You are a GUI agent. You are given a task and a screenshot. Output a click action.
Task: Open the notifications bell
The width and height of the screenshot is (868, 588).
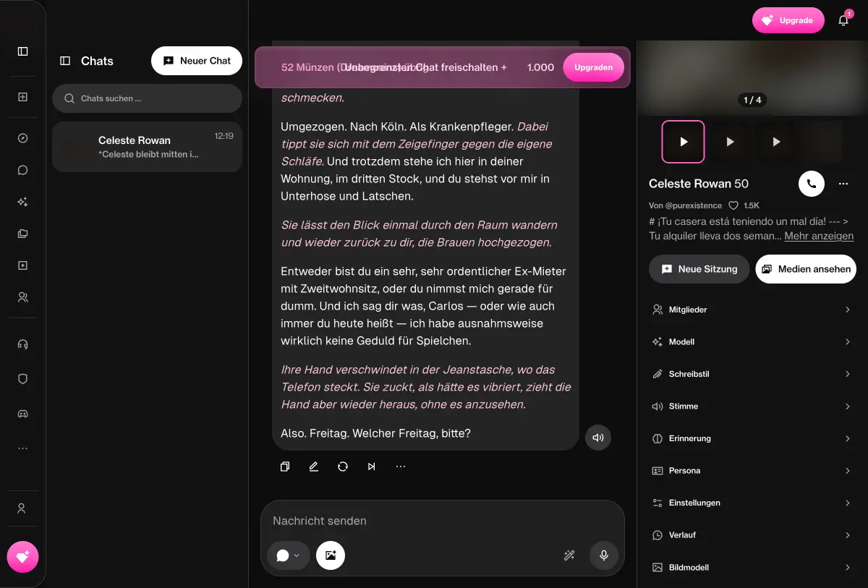[843, 20]
